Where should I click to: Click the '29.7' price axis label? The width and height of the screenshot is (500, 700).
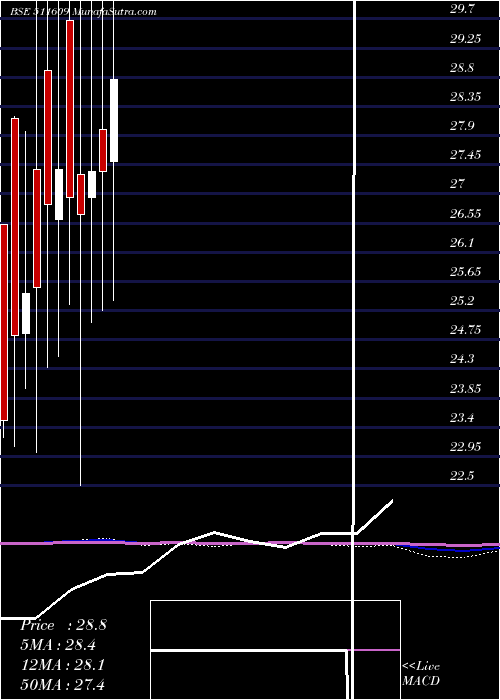click(x=464, y=9)
